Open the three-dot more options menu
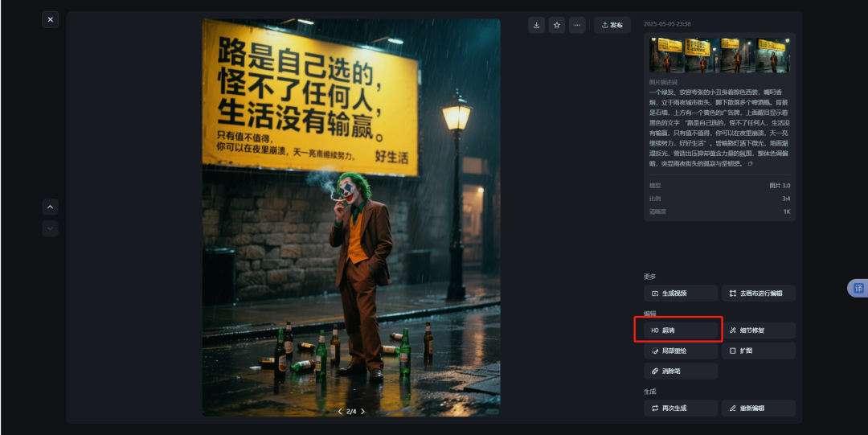 577,25
